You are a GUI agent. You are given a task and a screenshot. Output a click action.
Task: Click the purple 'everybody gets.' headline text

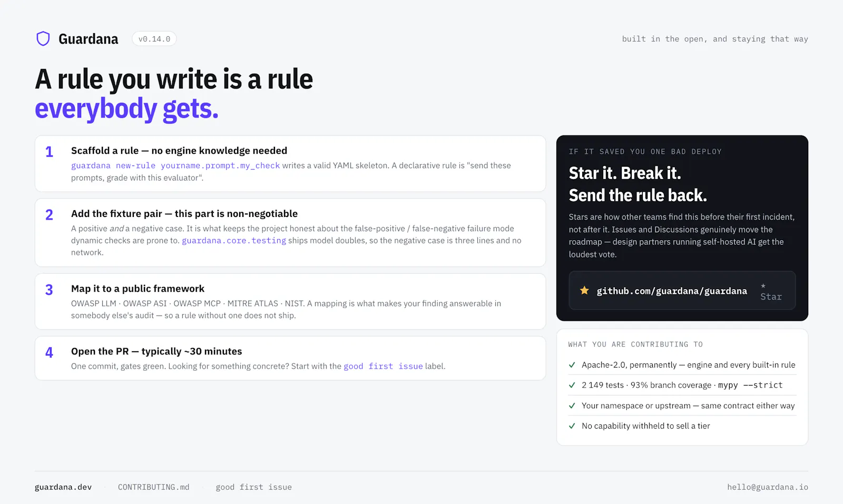(126, 109)
